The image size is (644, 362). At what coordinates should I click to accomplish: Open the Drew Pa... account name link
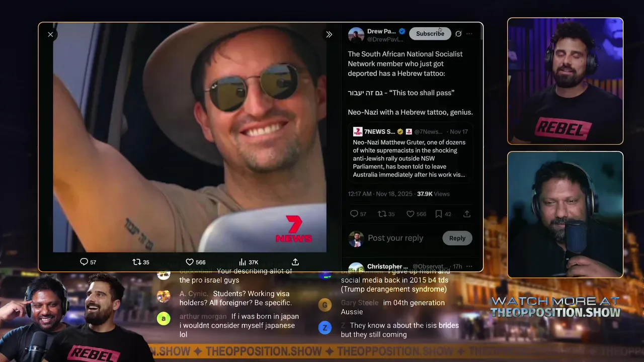pos(381,31)
